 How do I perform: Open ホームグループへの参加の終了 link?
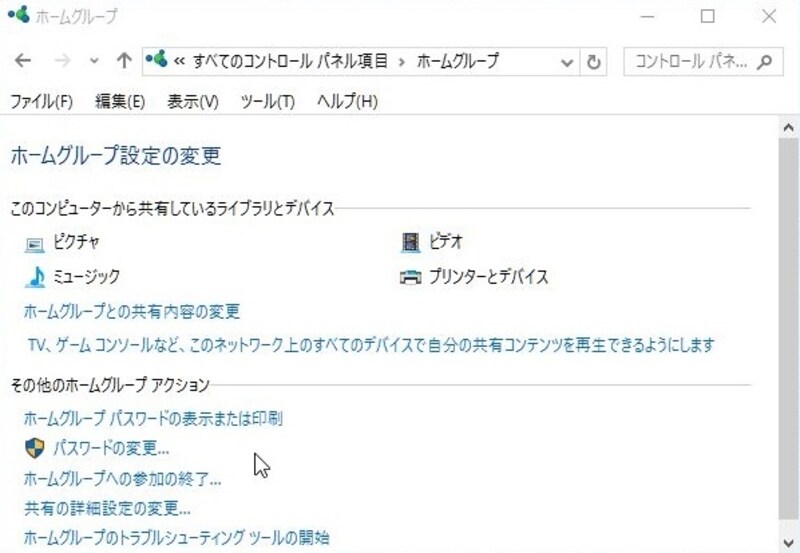point(122,479)
